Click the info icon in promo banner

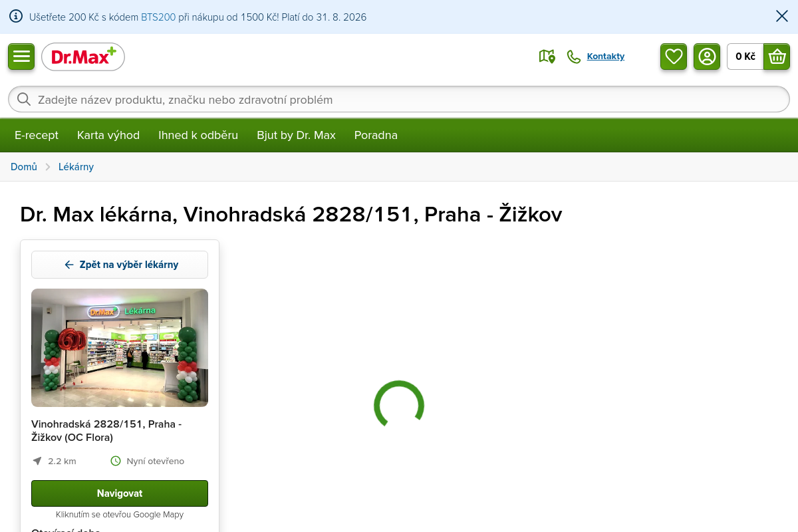(16, 17)
